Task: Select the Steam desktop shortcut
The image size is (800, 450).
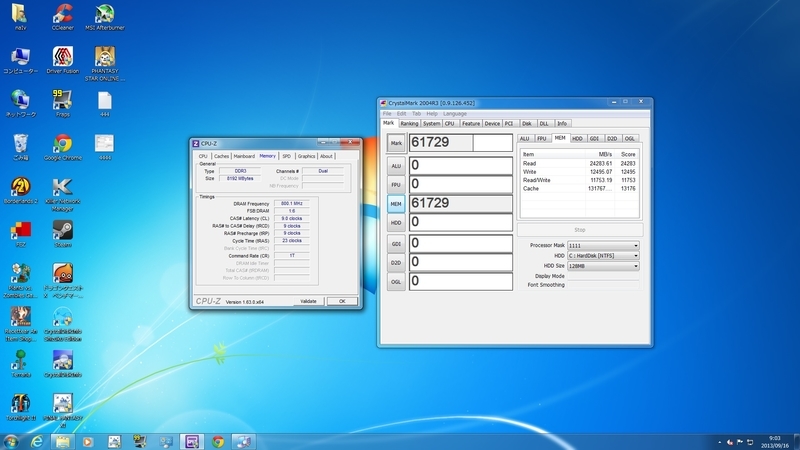Action: coord(63,234)
